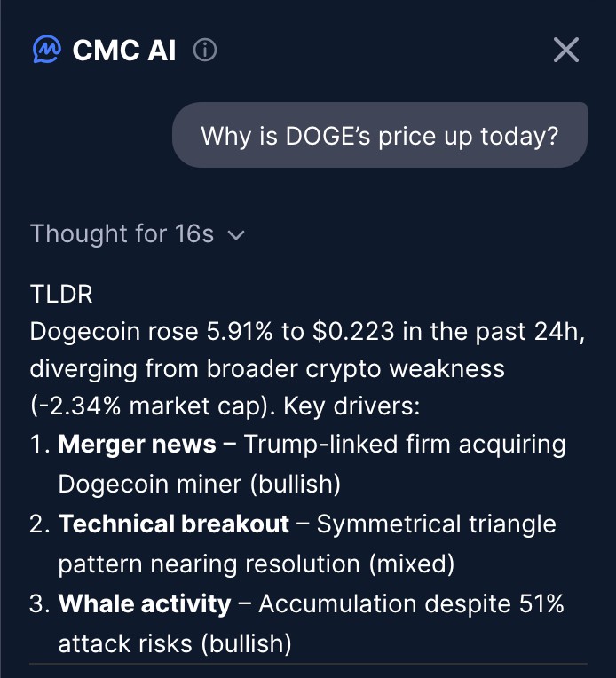
Task: Click the bold "Technical breakout" text
Action: pyautogui.click(x=174, y=524)
